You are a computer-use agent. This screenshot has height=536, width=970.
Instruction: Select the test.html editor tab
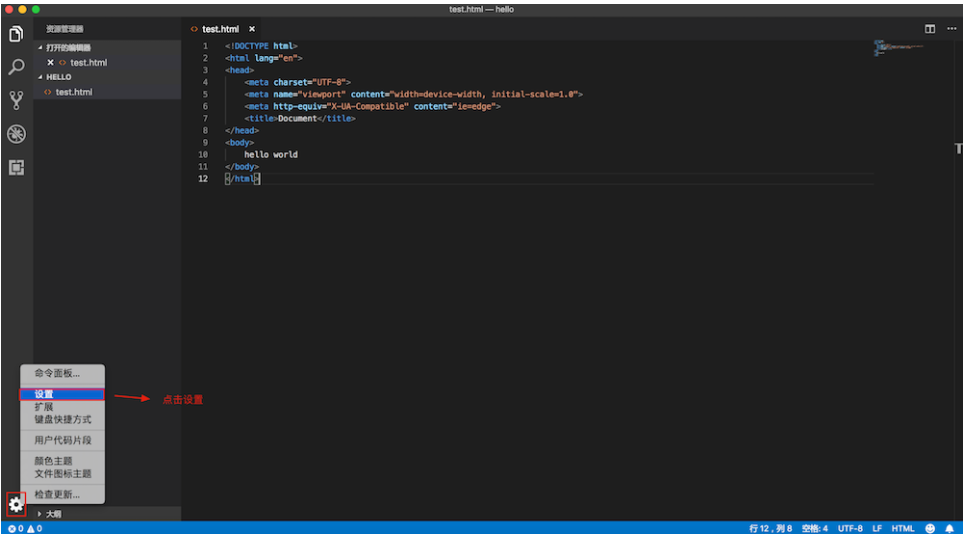tap(221, 29)
